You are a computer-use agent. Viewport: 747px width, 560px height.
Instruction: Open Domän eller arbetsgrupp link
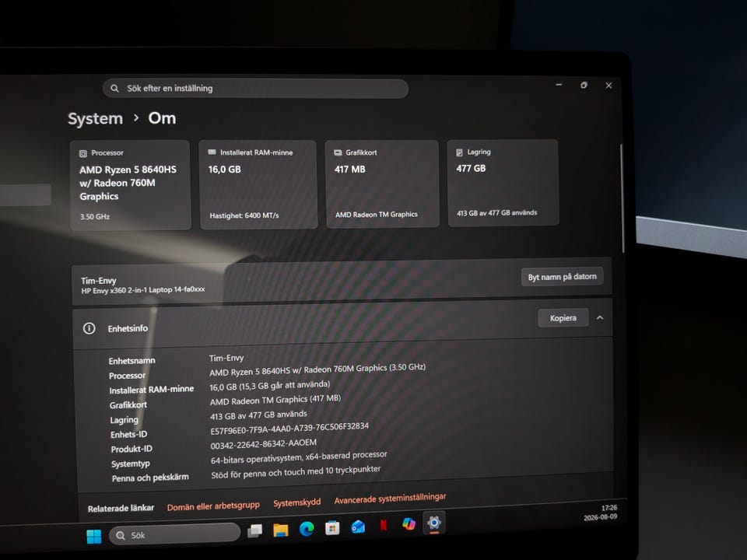pos(213,506)
